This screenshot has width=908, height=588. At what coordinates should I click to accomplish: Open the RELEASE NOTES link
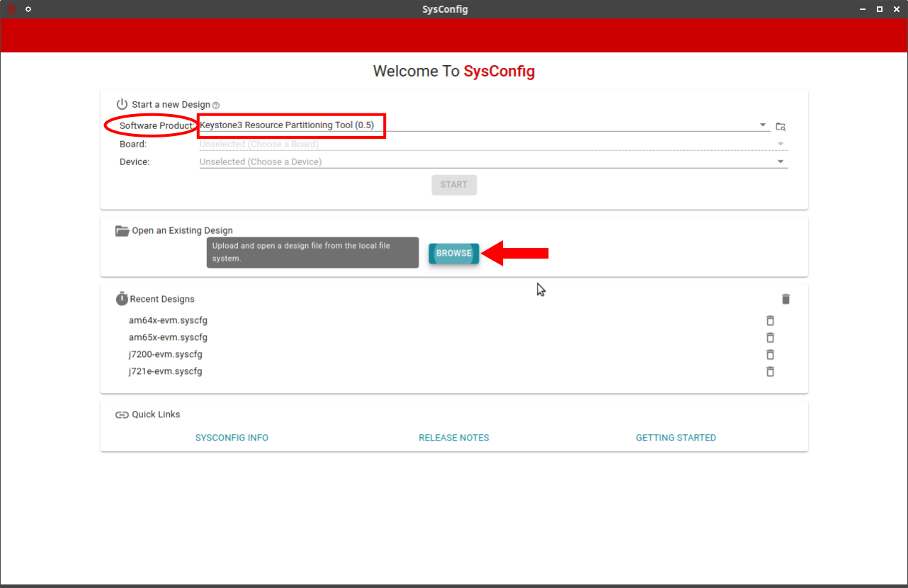453,438
